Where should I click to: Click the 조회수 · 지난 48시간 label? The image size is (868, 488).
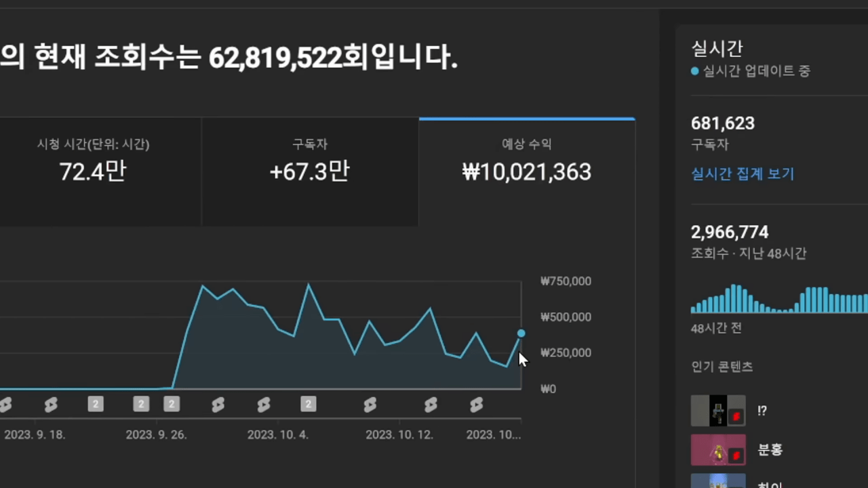(749, 254)
